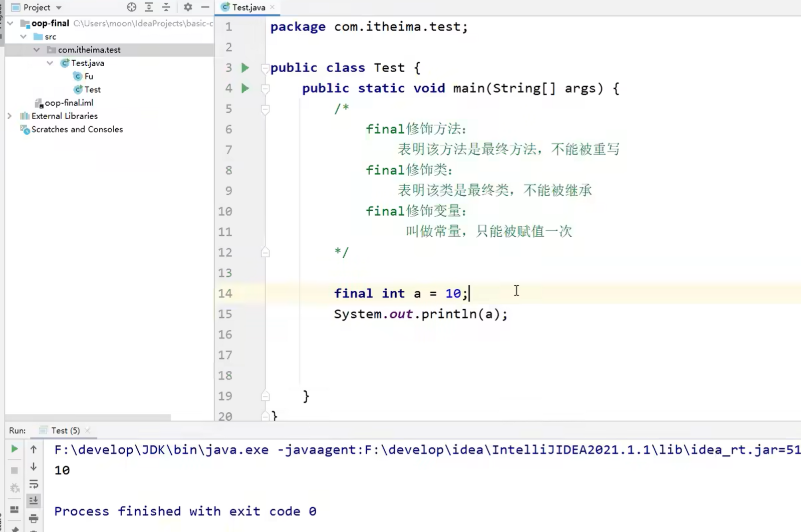This screenshot has width=801, height=532.
Task: Click the attach debugger bug icon in Run panel
Action: click(15, 488)
